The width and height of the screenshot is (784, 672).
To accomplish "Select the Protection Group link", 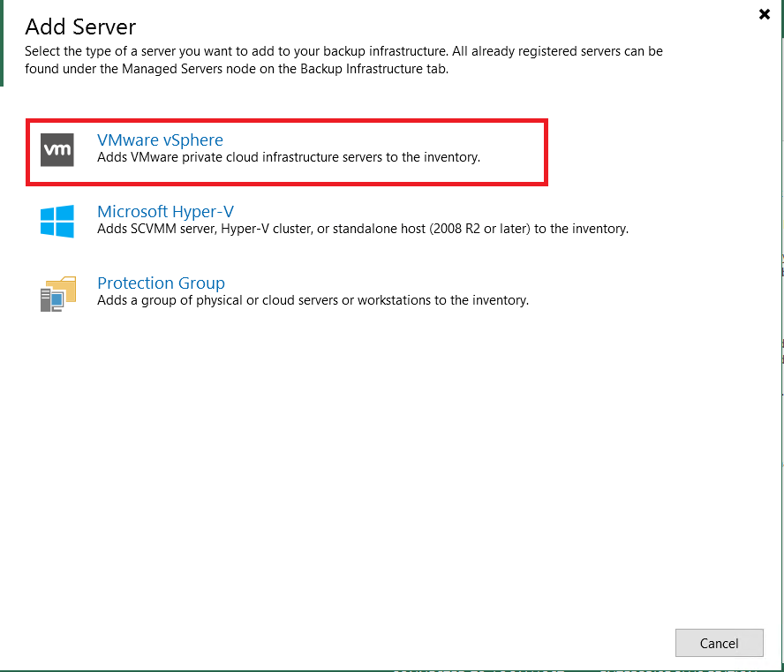I will (161, 283).
